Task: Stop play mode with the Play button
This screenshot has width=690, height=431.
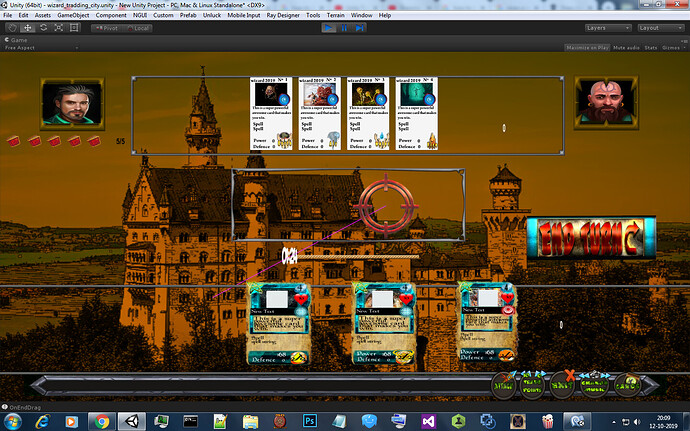Action: pyautogui.click(x=328, y=28)
